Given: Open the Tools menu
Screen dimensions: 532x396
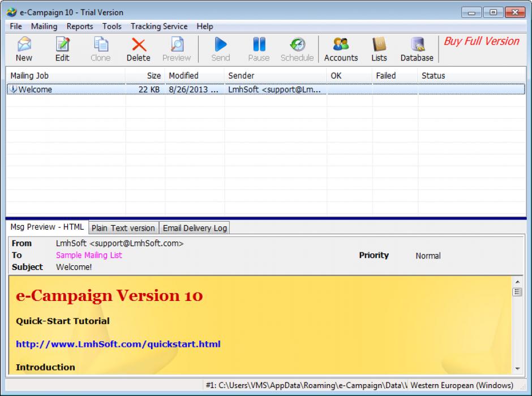Looking at the screenshot, I should [112, 26].
